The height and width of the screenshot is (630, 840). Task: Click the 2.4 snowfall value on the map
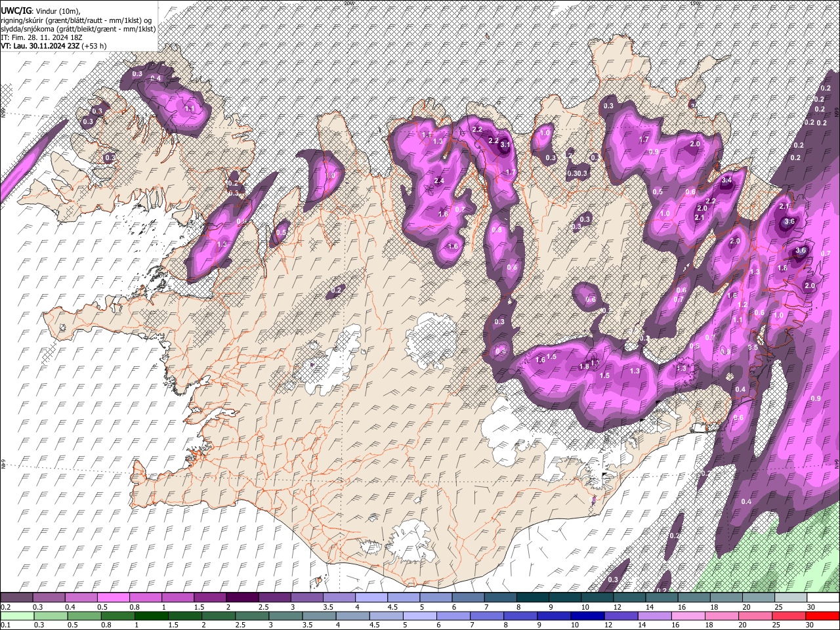(439, 181)
